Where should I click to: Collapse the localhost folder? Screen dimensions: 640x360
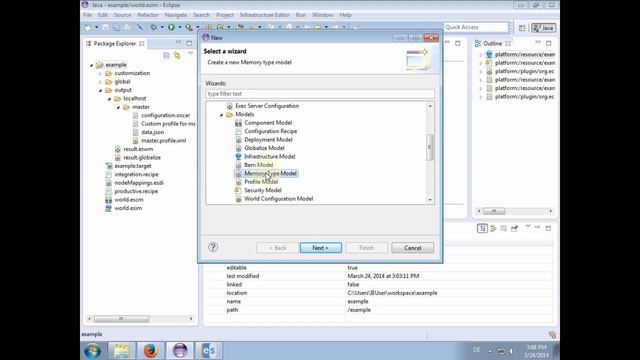click(109, 99)
